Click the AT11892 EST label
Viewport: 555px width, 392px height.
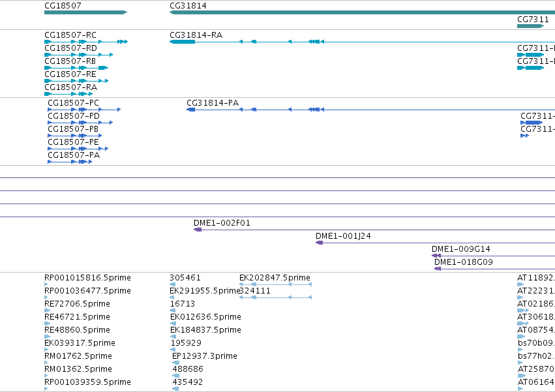coord(536,278)
